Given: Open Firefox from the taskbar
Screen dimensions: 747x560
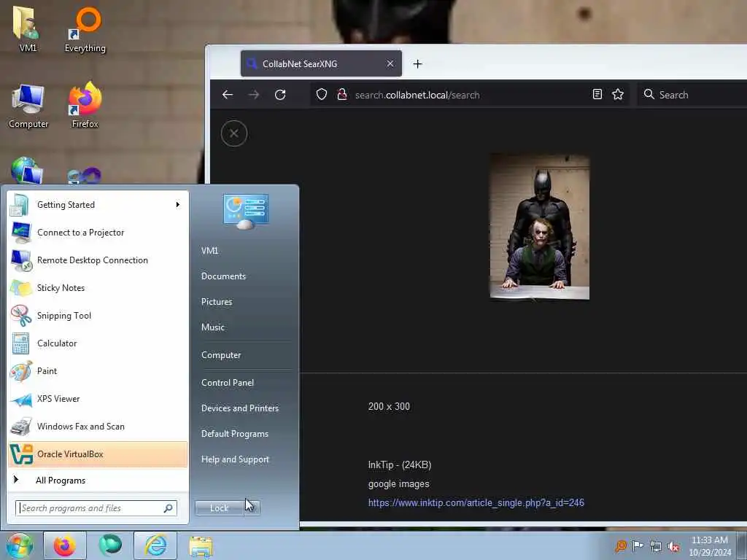Looking at the screenshot, I should 65,545.
